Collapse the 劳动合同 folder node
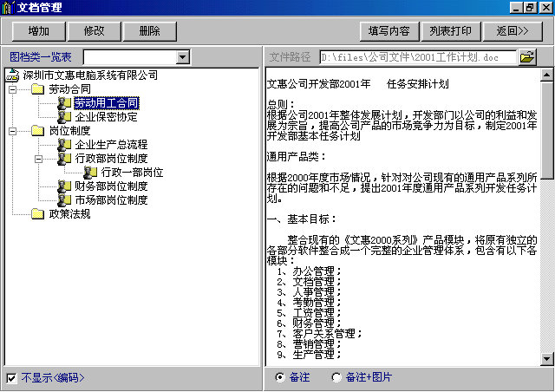The height and width of the screenshot is (392, 555). (12, 89)
